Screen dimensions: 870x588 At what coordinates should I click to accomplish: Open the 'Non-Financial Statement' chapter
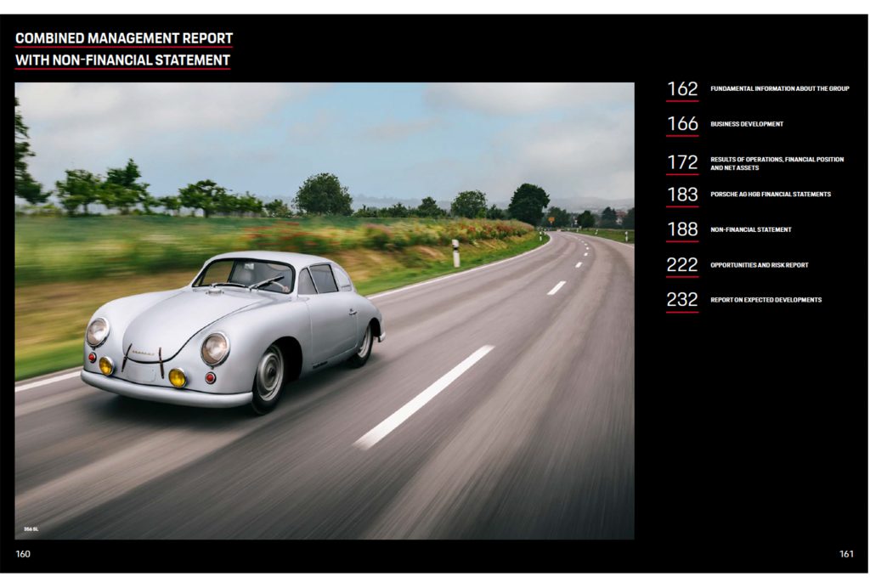(751, 229)
